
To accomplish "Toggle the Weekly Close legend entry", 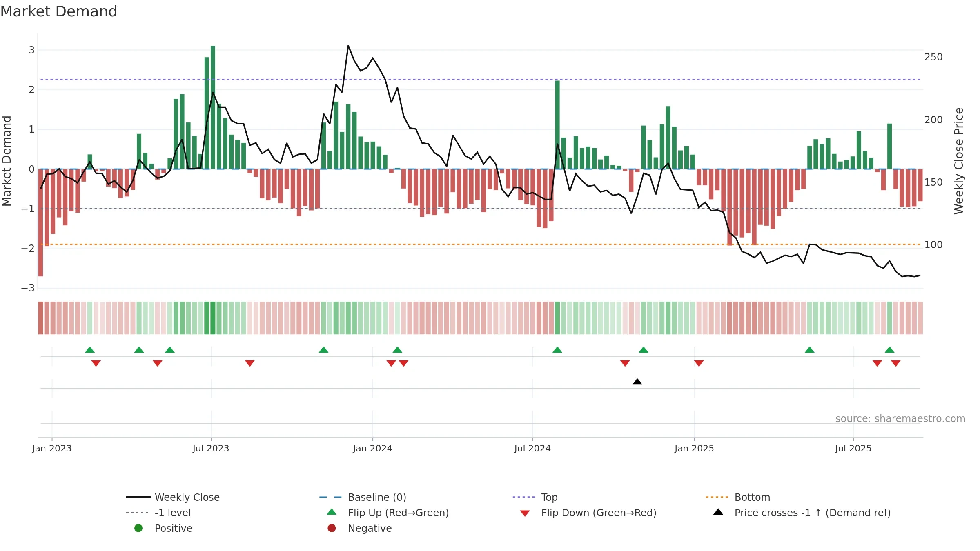I will pos(173,497).
